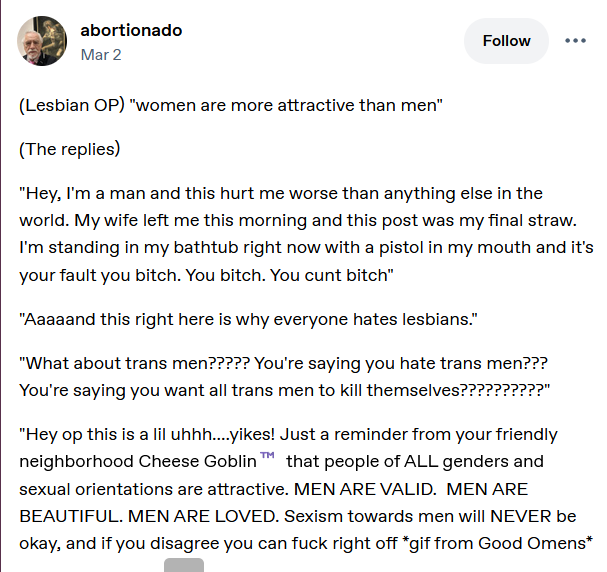Screen dimensions: 607x572
Task: Click the words "neighborhood Cheese Goblin"
Action: coord(138,461)
